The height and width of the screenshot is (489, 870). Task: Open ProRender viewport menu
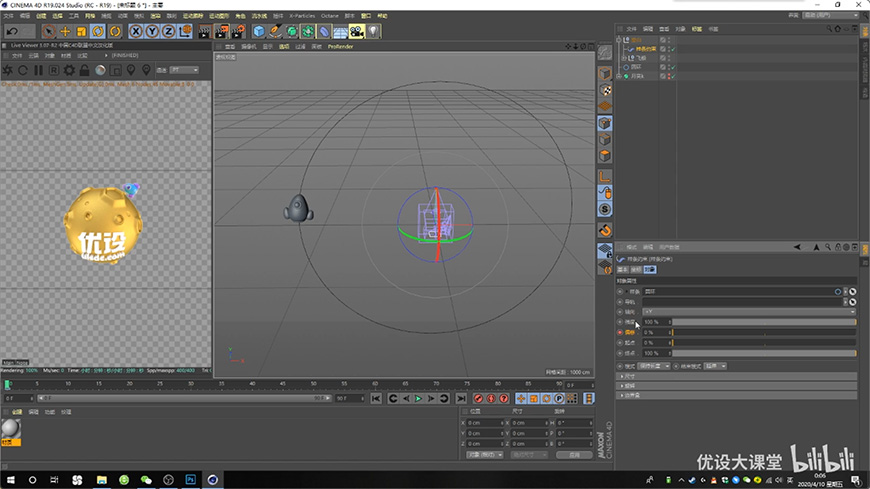tap(340, 47)
